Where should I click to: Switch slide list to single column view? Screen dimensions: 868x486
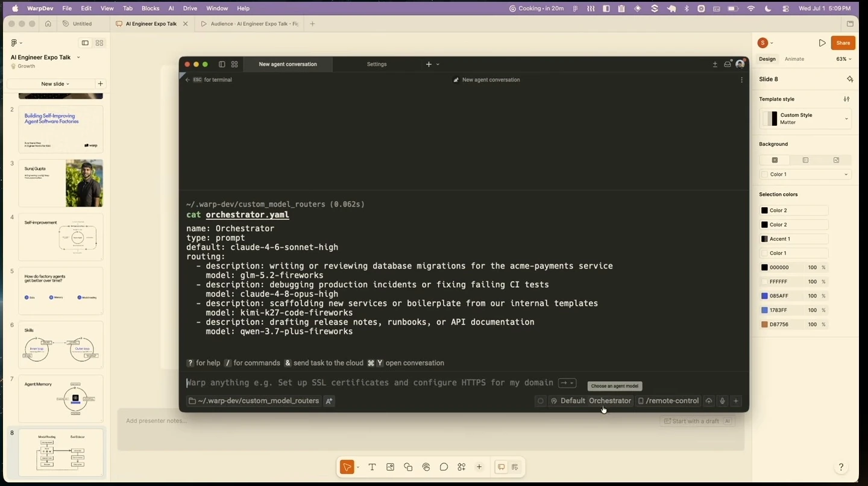coord(85,43)
